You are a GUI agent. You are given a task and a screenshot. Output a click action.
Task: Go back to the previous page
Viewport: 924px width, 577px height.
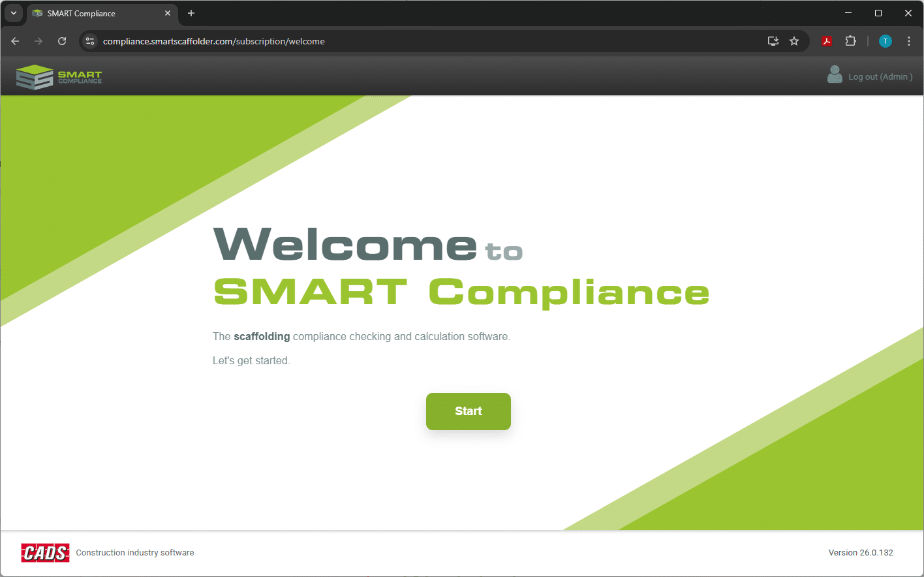coord(15,41)
